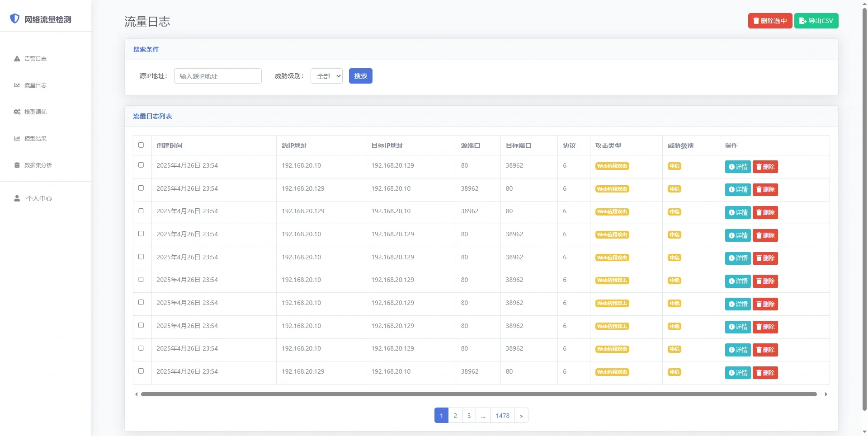Select the eighth row's info icon

click(731, 327)
